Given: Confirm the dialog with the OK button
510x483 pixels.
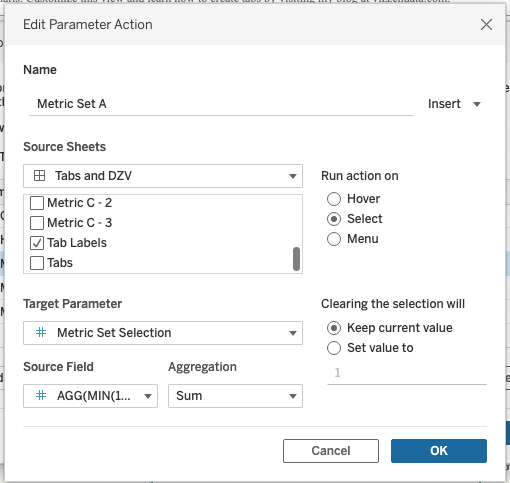Looking at the screenshot, I should [439, 451].
